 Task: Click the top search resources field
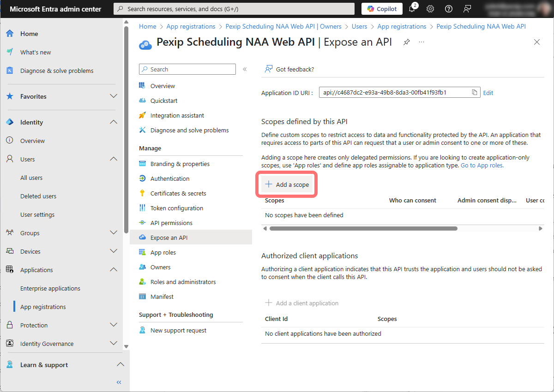234,9
